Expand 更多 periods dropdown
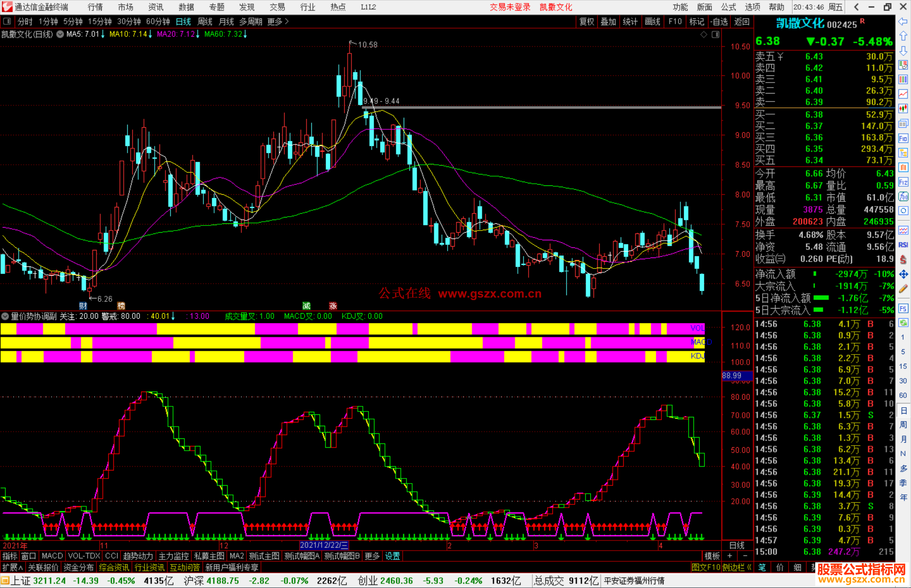 [x=278, y=21]
